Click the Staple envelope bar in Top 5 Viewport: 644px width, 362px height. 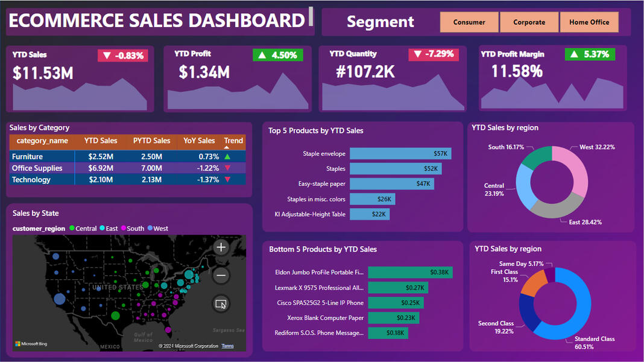400,154
